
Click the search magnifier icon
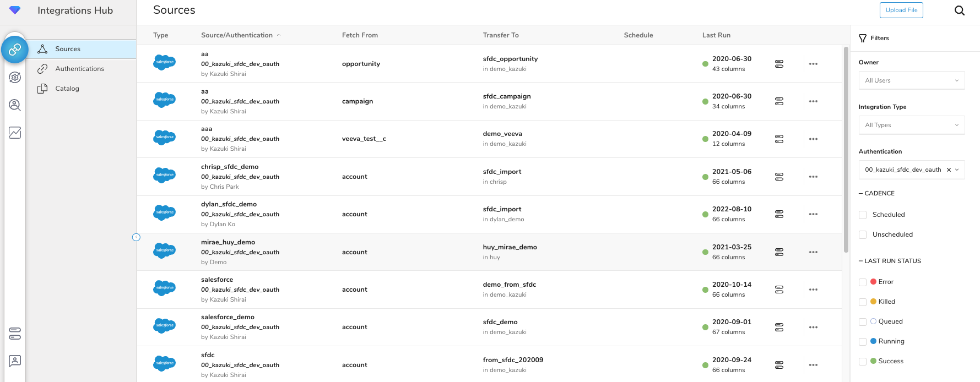point(959,10)
